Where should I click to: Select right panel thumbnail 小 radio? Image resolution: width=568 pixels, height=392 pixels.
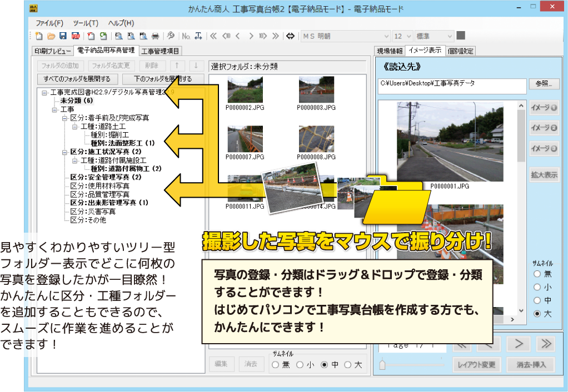tap(537, 287)
